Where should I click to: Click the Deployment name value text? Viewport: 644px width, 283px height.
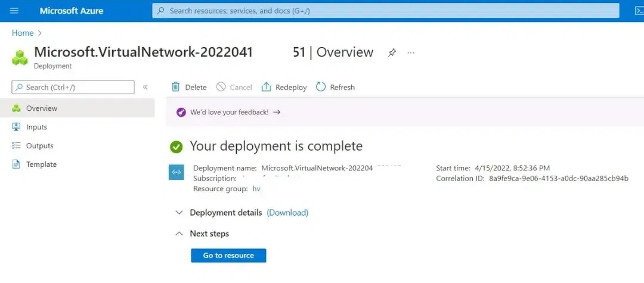click(317, 168)
